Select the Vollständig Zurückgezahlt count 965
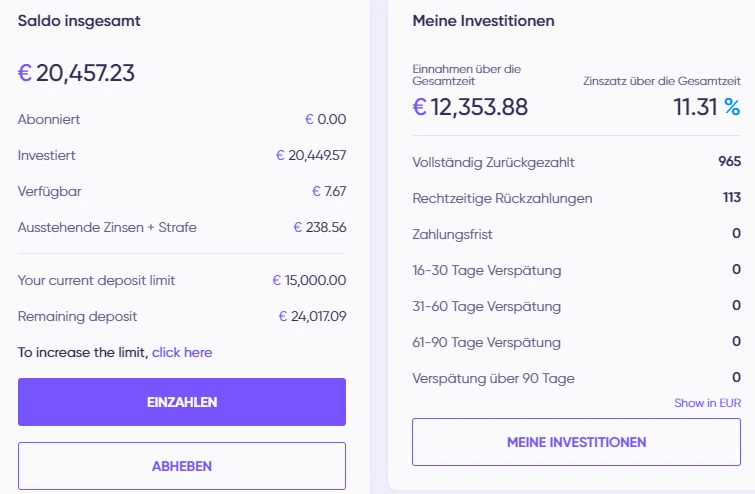Viewport: 755px width, 494px height. (x=729, y=161)
